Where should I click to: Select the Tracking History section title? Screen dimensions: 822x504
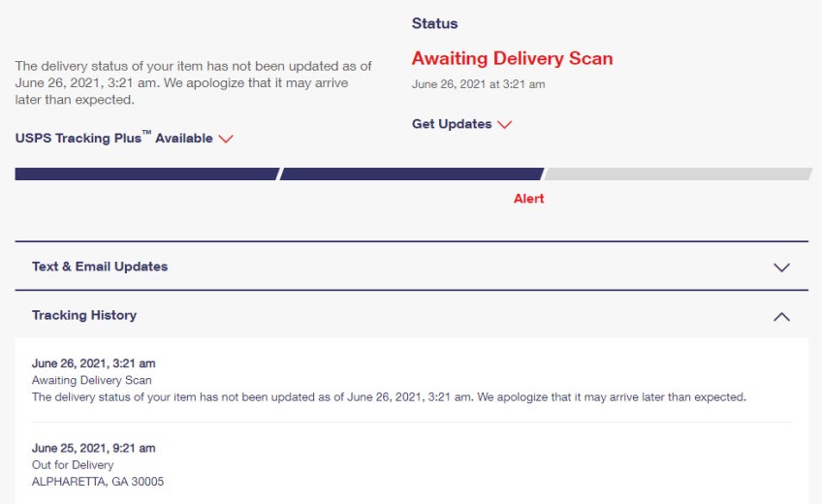(x=84, y=315)
